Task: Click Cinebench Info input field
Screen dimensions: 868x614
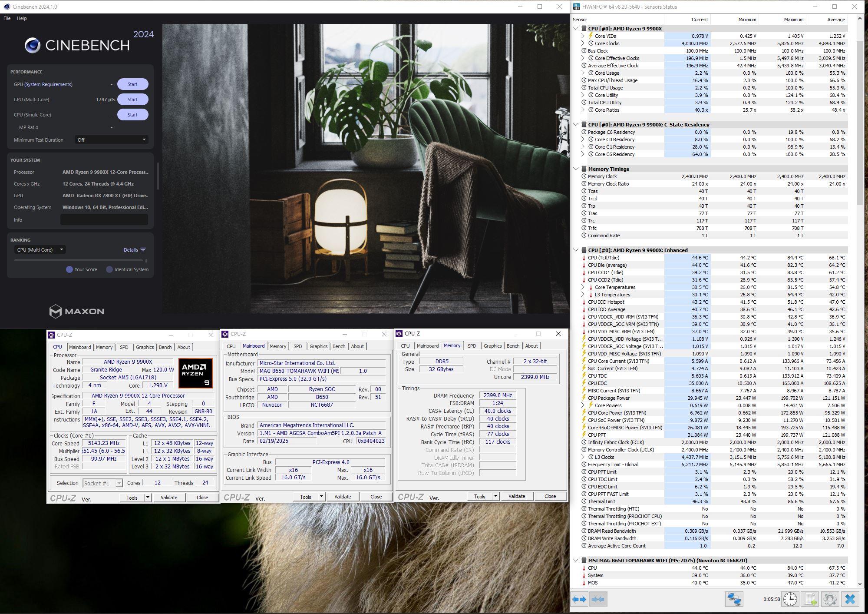Action: click(x=104, y=220)
